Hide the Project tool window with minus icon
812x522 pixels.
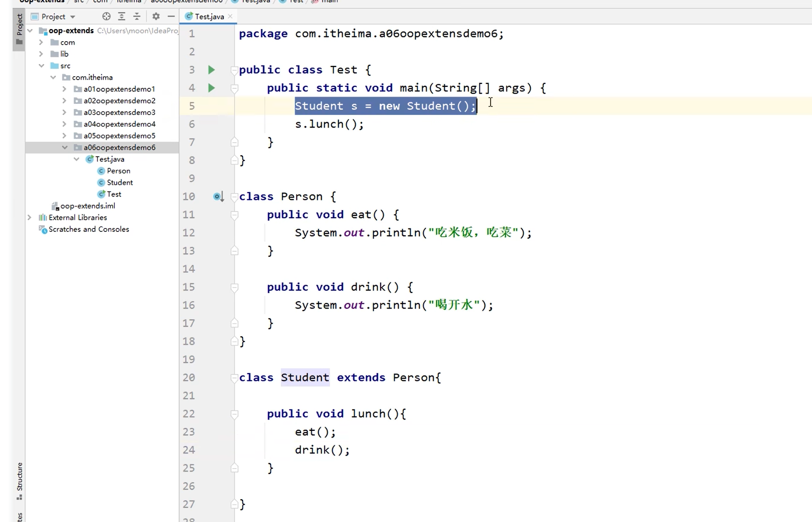[171, 16]
